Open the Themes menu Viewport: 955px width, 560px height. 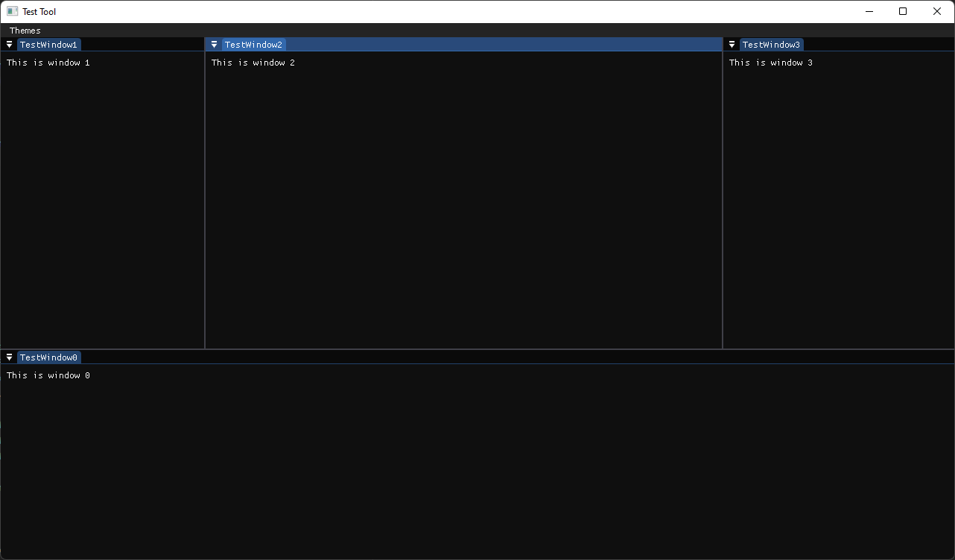pos(25,30)
